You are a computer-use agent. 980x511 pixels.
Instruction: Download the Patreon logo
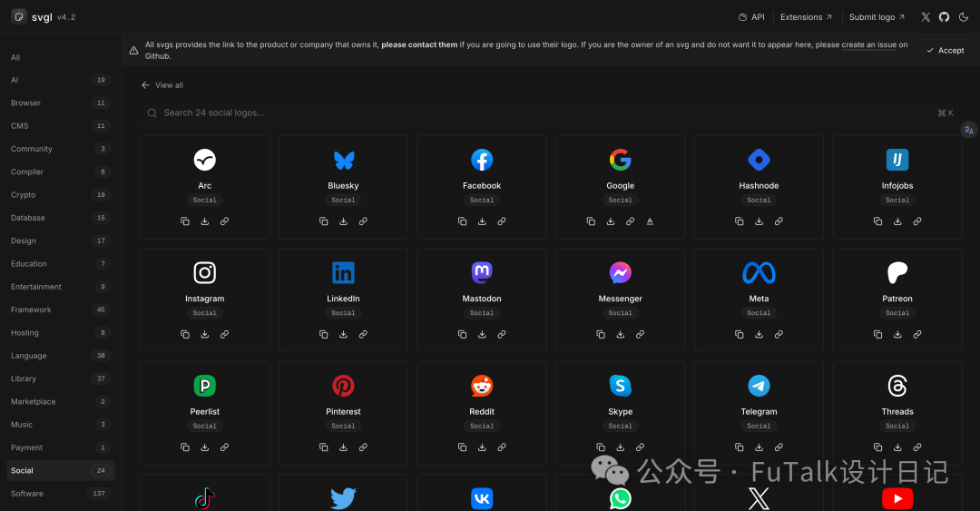(897, 335)
